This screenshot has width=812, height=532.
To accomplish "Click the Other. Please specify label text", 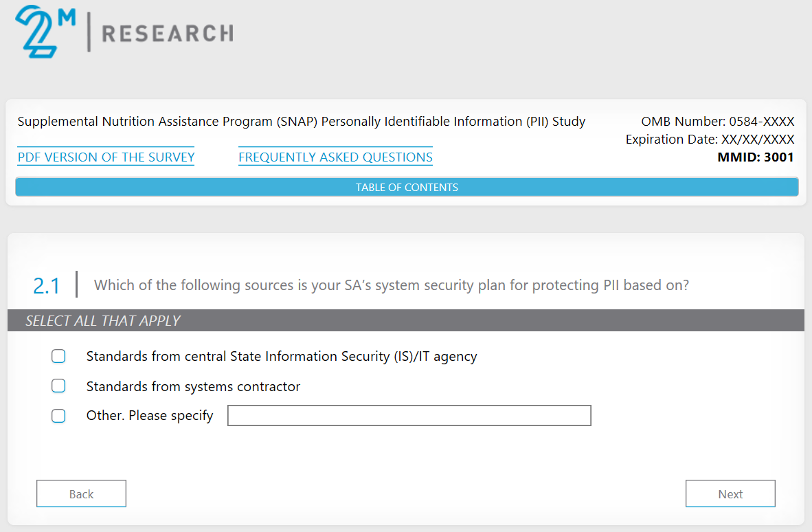I will [x=150, y=416].
